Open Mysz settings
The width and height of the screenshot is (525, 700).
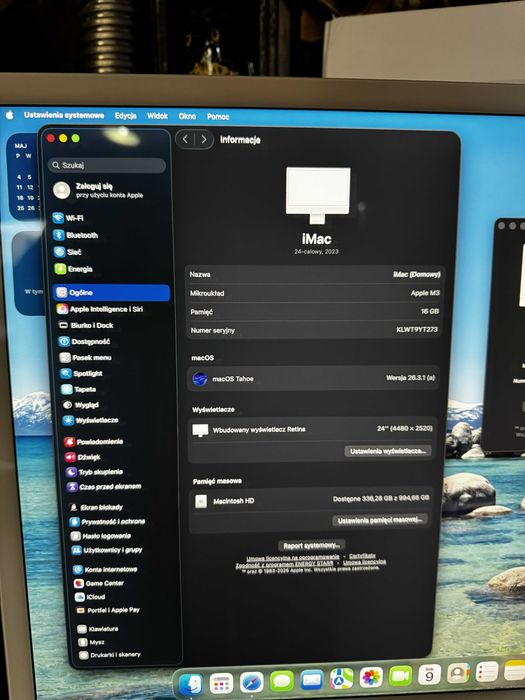tap(92, 642)
